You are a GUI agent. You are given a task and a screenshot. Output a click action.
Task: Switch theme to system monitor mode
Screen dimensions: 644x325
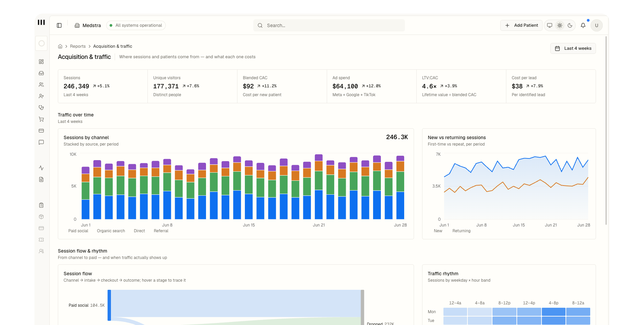[550, 25]
